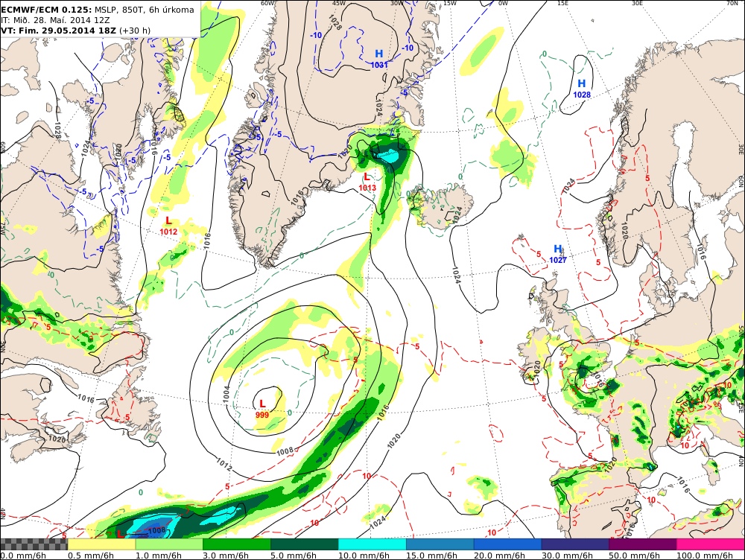Viewport: 745px width, 560px height.
Task: Pick the 15.0 mm/6h blue legend swatch
Action: pos(440,544)
